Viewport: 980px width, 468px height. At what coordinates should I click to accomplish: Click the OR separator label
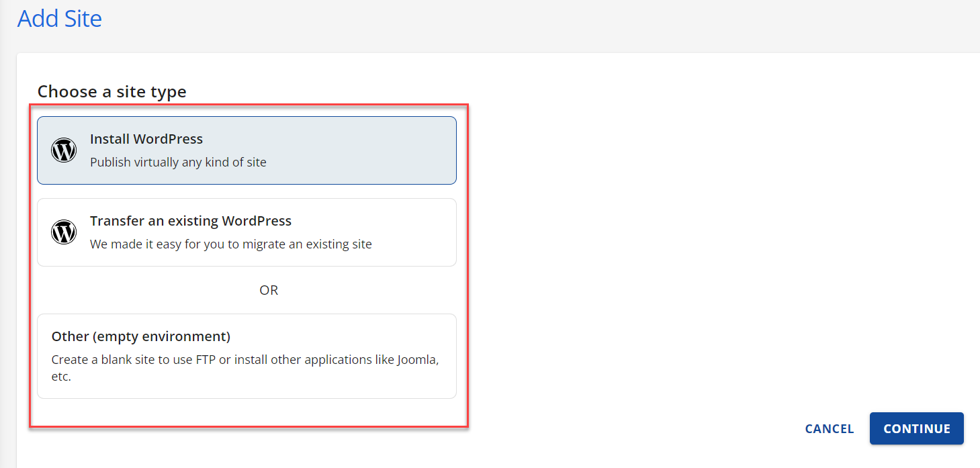click(x=269, y=290)
